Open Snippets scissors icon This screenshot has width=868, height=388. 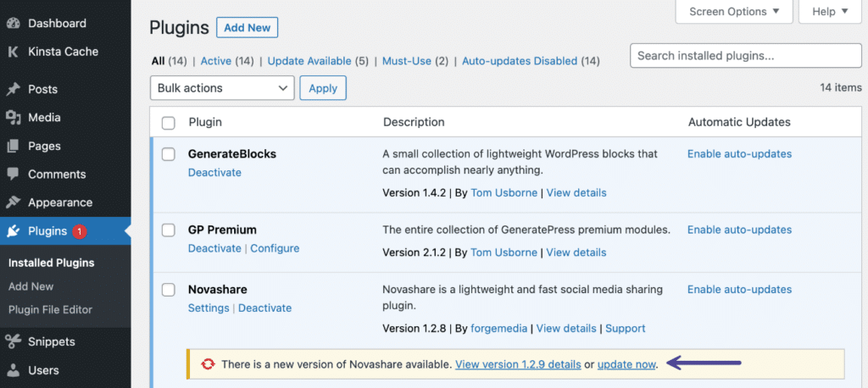point(14,342)
